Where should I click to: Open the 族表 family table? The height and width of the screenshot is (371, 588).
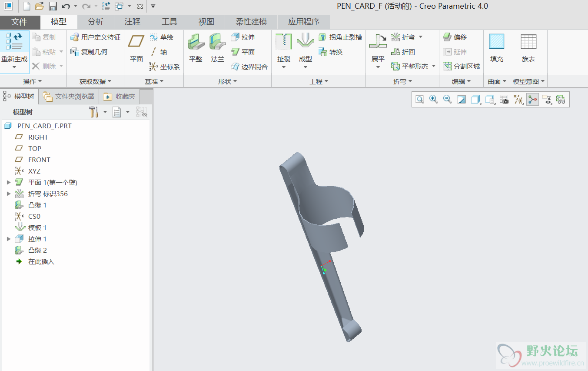coord(528,48)
